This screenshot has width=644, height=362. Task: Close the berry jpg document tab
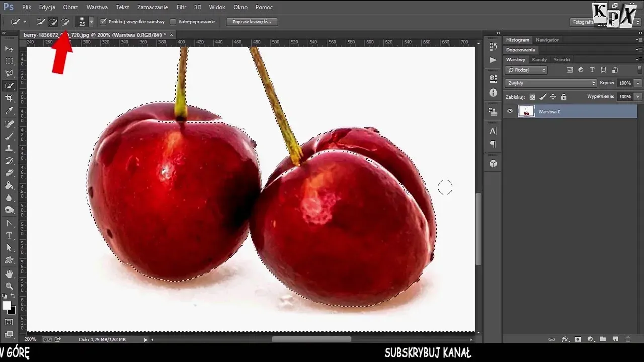[x=171, y=35]
